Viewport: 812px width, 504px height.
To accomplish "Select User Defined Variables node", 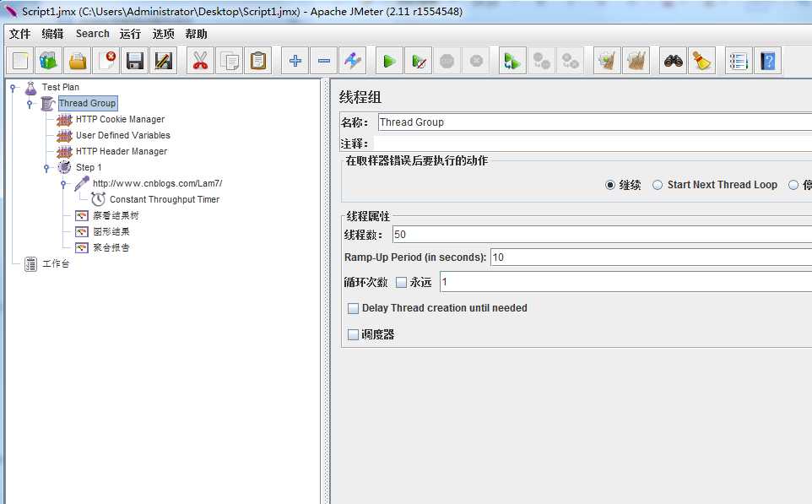I will (x=122, y=135).
